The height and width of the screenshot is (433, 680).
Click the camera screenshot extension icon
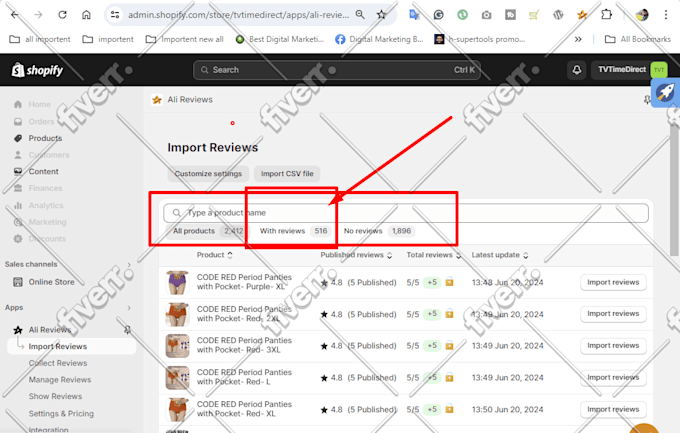pyautogui.click(x=486, y=15)
